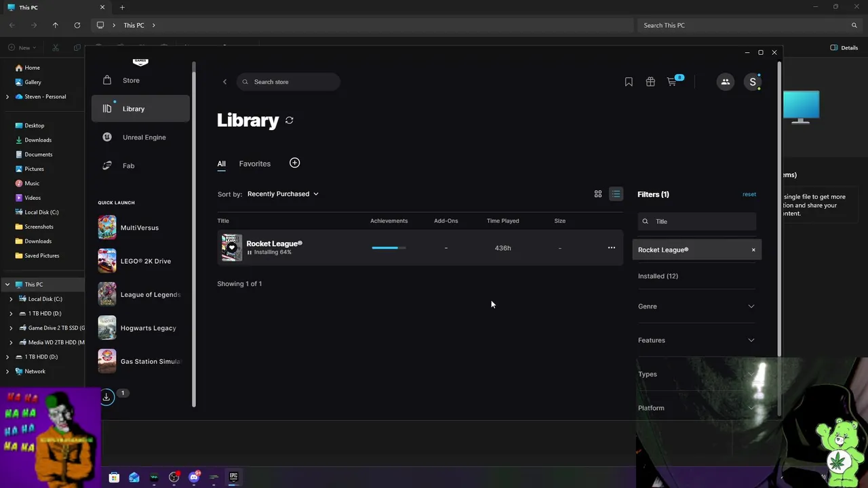
Task: Open the friends list icon
Action: 726,82
